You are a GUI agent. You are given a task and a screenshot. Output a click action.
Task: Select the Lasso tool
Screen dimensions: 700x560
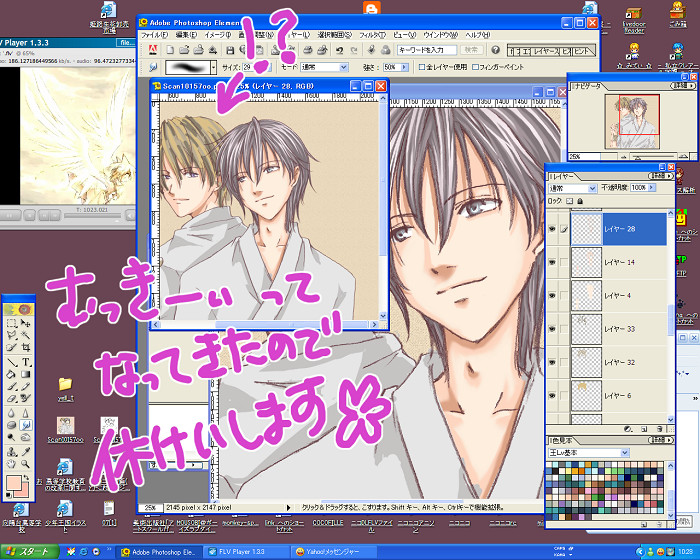click(x=12, y=334)
